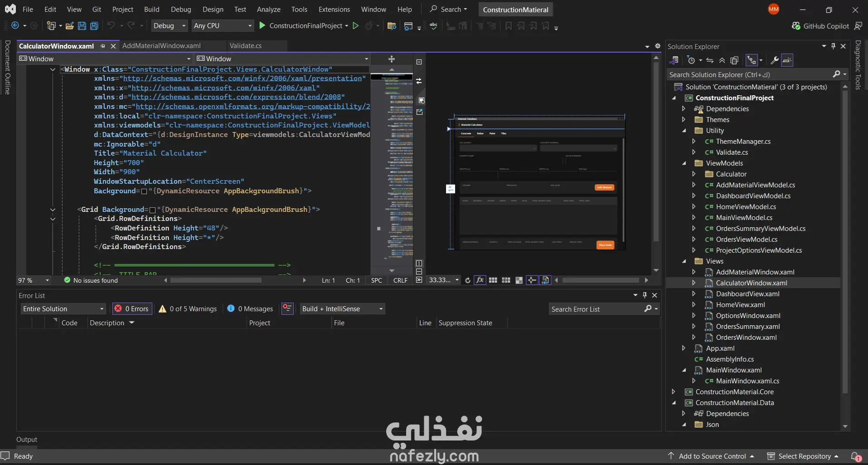Click Select Repository button

click(803, 456)
